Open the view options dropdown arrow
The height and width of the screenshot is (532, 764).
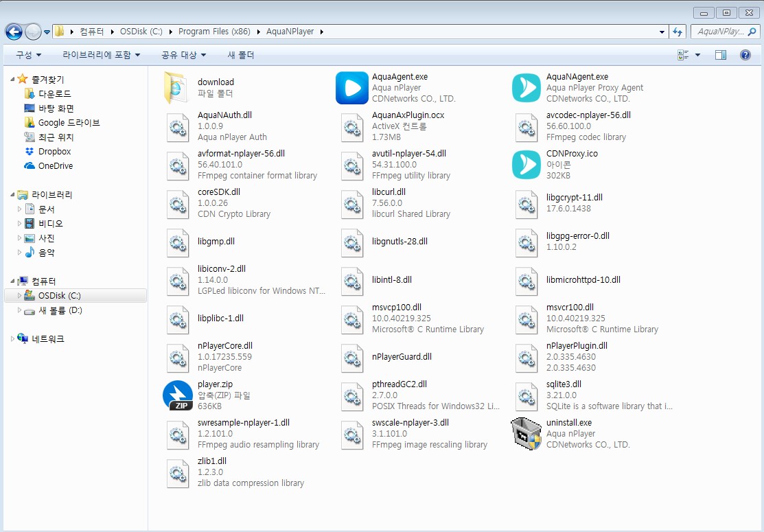[x=697, y=55]
